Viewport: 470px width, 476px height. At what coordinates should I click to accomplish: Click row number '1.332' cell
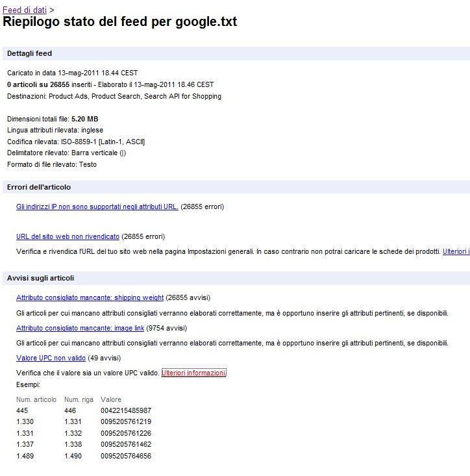pyautogui.click(x=73, y=433)
